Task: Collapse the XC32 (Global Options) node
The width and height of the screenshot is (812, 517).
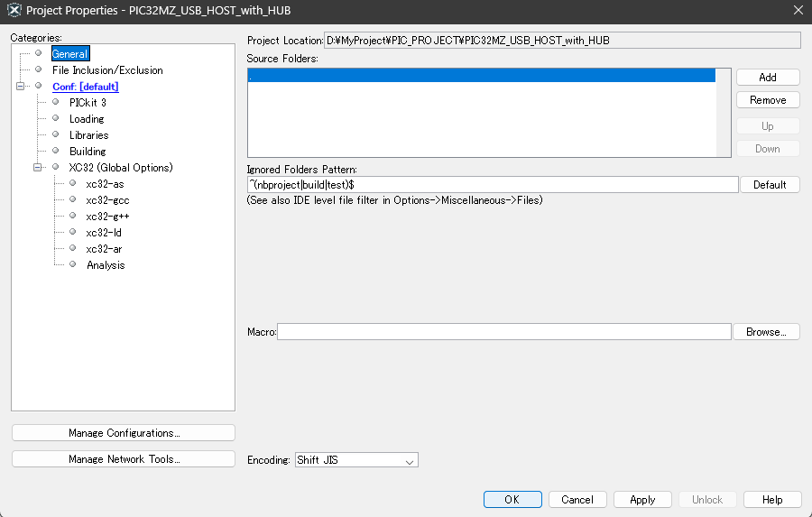Action: tap(38, 168)
